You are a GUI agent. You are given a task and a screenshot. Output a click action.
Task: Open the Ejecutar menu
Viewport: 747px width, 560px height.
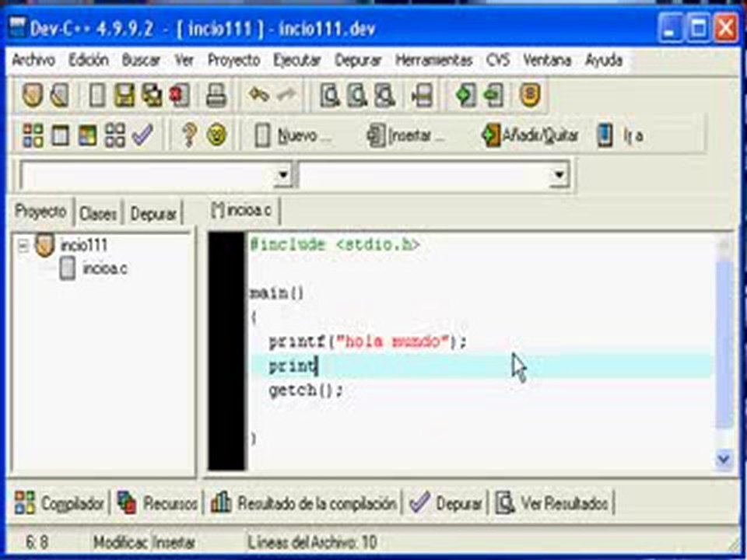pos(296,61)
